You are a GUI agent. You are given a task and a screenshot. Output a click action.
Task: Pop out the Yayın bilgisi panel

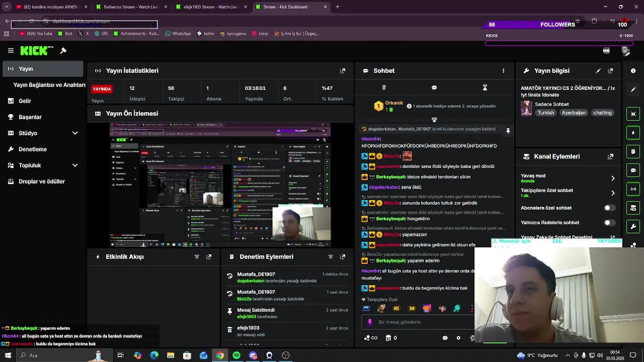point(610,71)
